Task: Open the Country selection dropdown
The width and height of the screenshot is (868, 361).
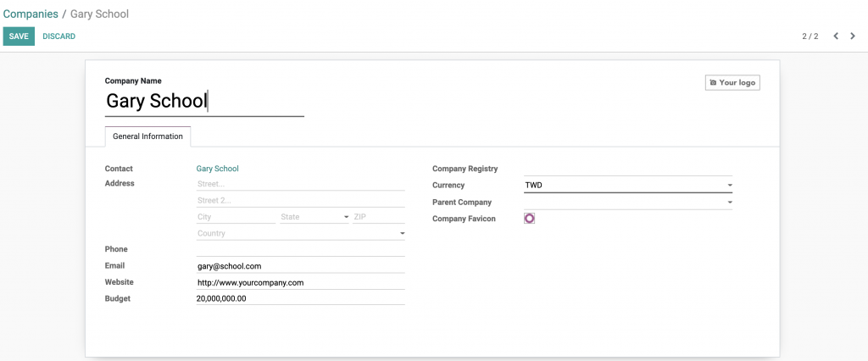Action: [300, 233]
